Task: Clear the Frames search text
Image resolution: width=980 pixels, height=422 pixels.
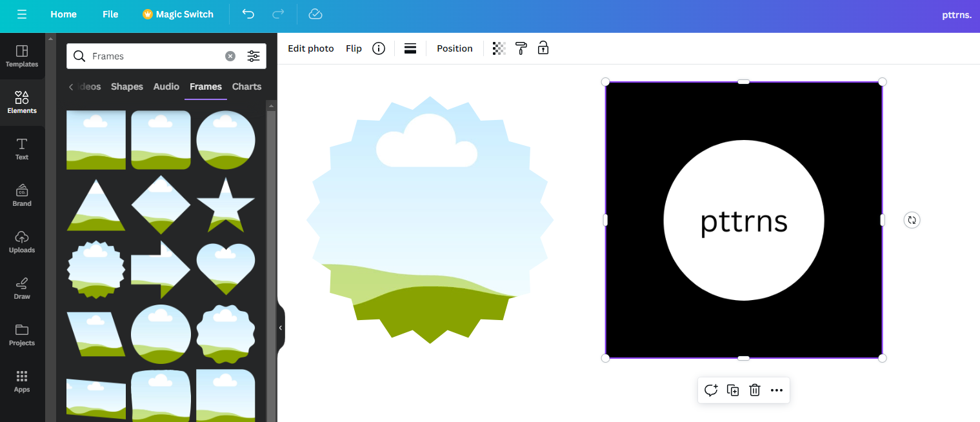Action: point(230,56)
